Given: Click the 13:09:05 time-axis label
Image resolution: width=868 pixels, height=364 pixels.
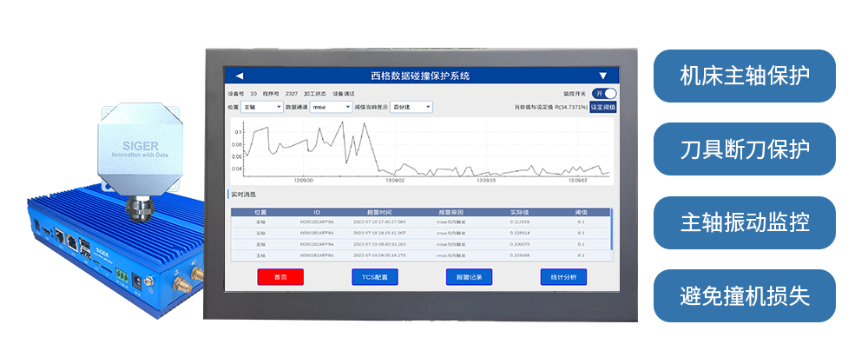Looking at the screenshot, I should point(486,181).
